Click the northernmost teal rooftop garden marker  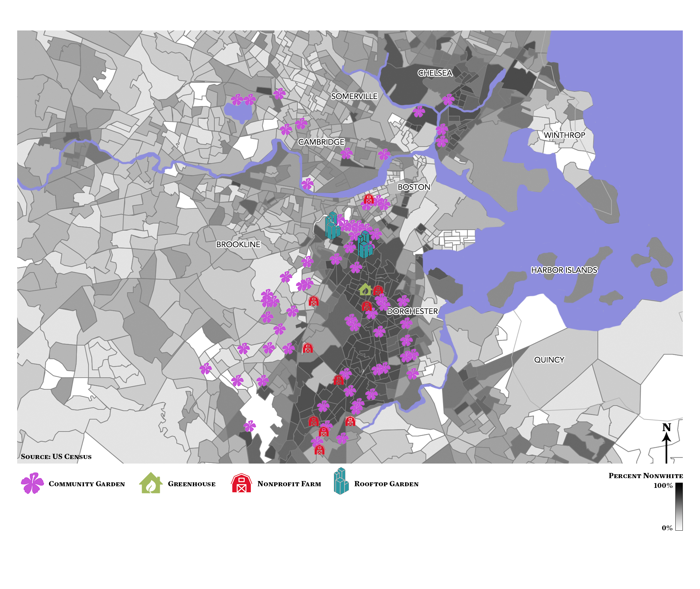[332, 225]
